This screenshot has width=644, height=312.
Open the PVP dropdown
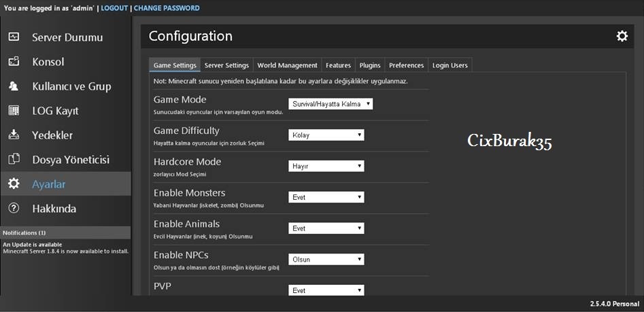tap(326, 290)
